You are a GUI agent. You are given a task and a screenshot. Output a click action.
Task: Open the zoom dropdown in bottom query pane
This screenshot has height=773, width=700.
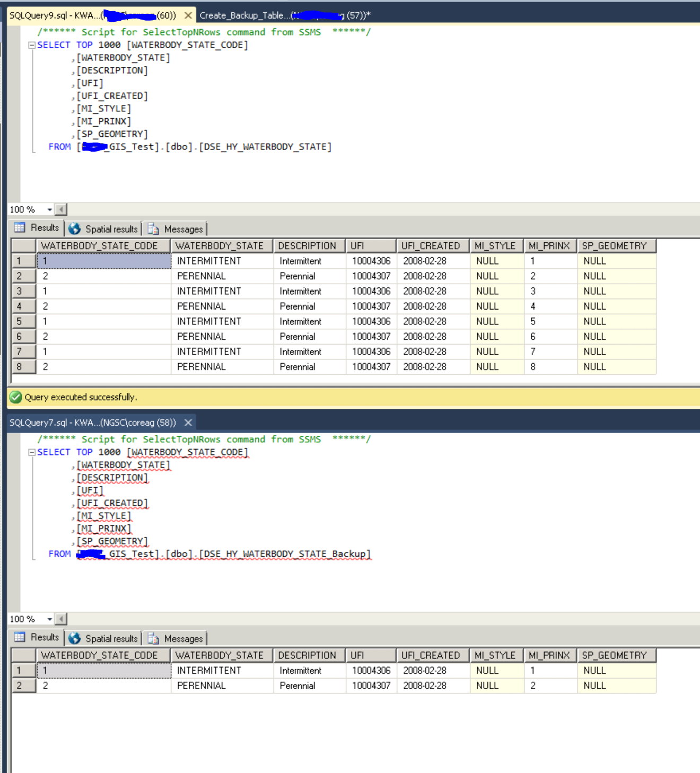point(49,619)
